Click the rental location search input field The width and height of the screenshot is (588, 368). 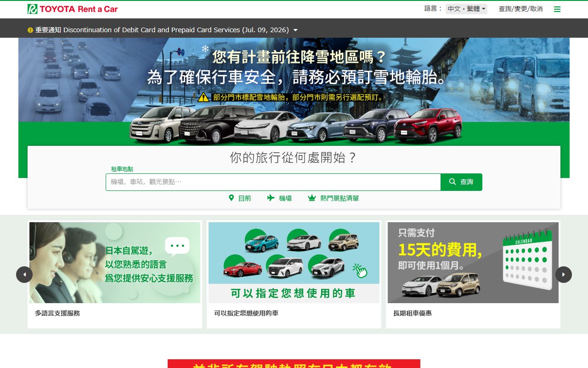[x=273, y=182]
